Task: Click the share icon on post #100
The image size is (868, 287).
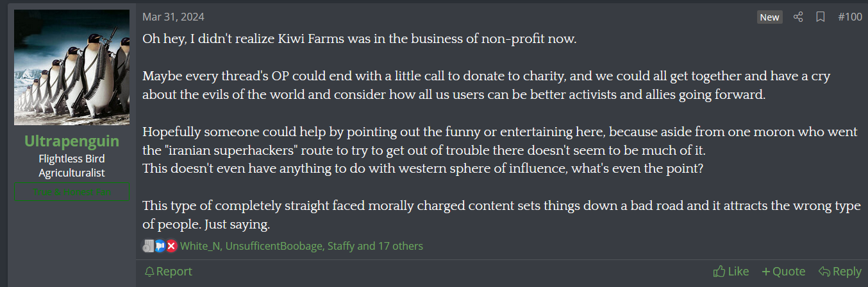Action: (x=798, y=17)
